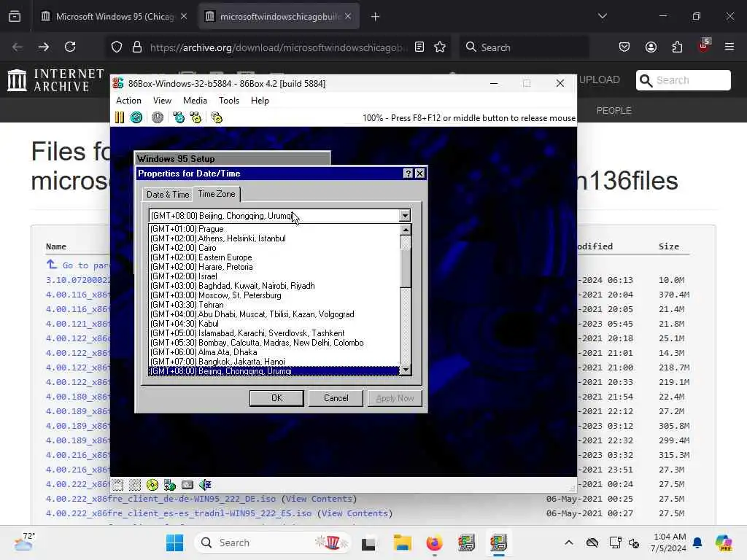The height and width of the screenshot is (560, 747).
Task: Select (GMT+03:30) Tehran time zone
Action: click(274, 305)
